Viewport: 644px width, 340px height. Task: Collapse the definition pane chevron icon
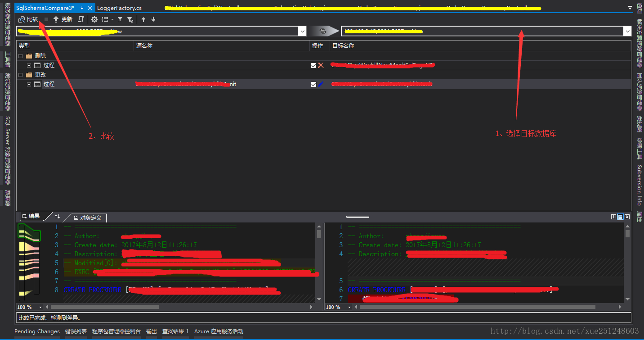pyautogui.click(x=627, y=217)
